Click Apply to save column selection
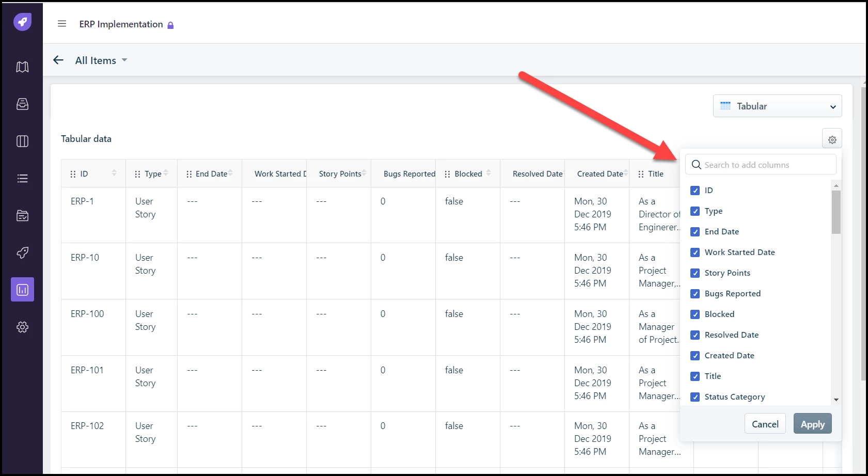The width and height of the screenshot is (868, 476). [812, 424]
